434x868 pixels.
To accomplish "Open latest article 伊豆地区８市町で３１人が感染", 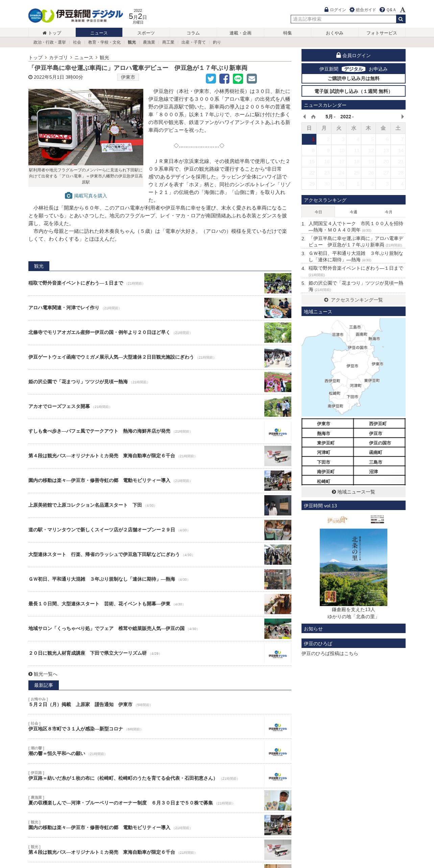I will (x=76, y=729).
